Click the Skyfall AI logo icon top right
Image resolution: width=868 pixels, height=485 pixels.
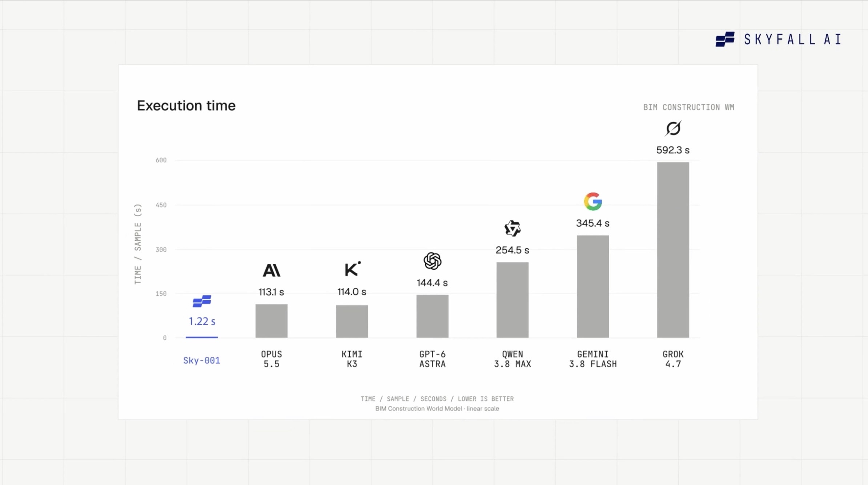725,39
